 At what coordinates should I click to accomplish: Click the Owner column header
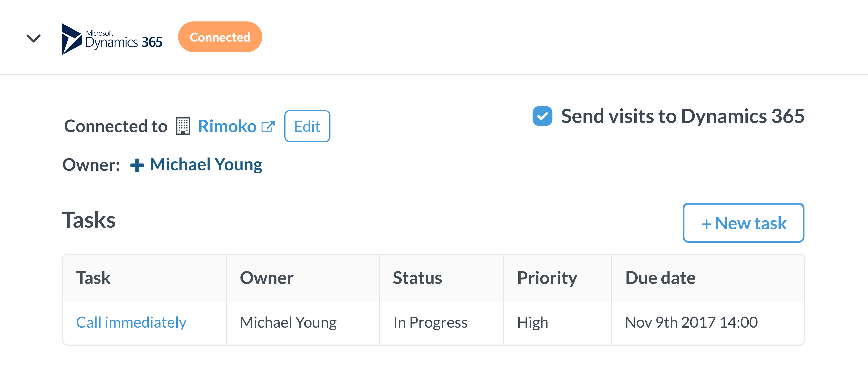coord(267,278)
